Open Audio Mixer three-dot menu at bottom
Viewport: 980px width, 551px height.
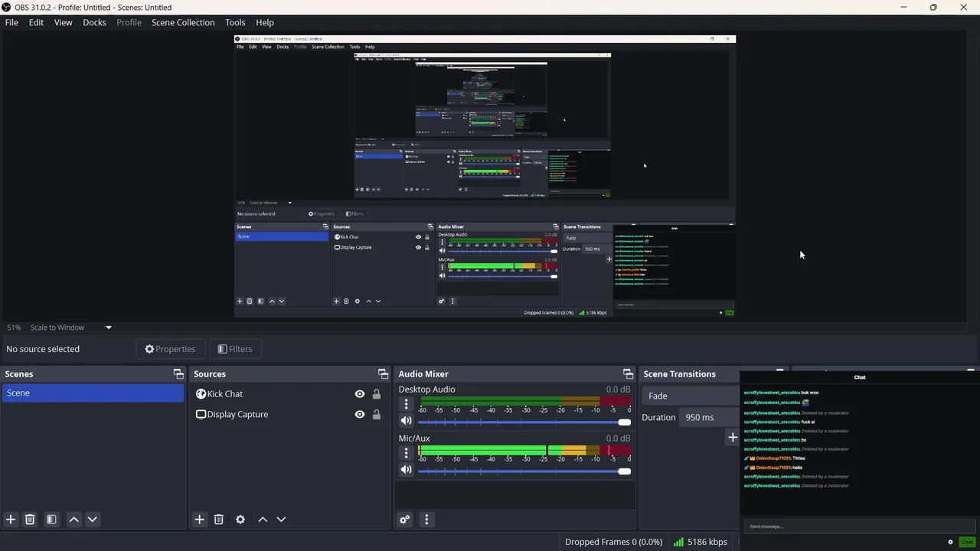pyautogui.click(x=426, y=520)
